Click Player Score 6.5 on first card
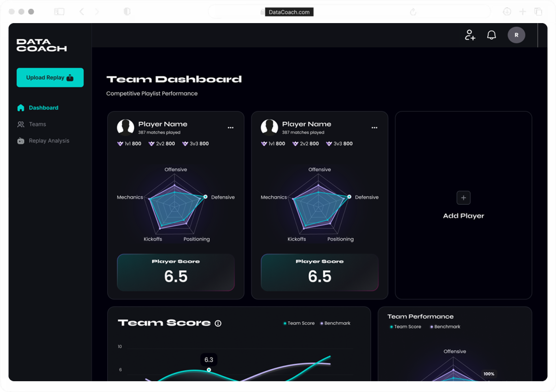 pos(176,272)
